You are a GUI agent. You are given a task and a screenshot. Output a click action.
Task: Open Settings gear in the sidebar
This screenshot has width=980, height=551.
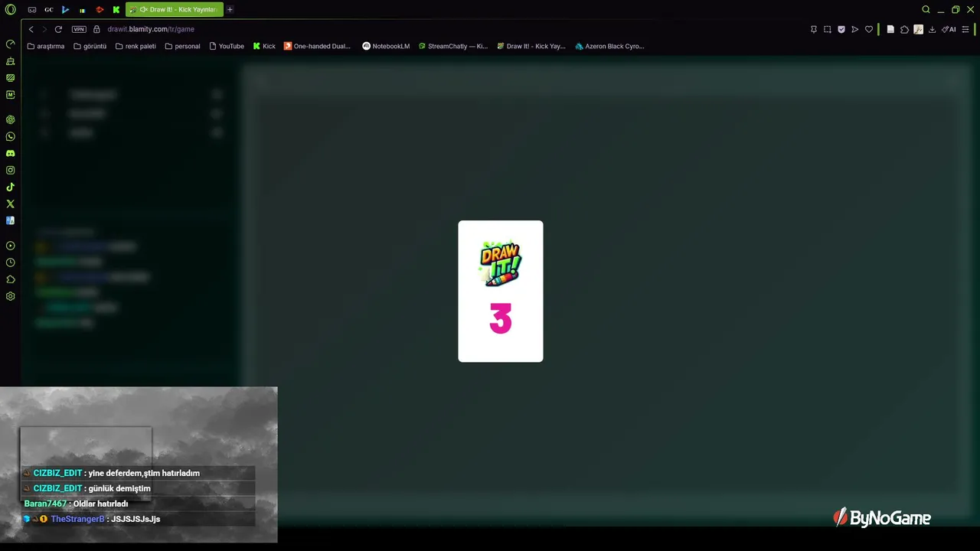[x=11, y=296]
